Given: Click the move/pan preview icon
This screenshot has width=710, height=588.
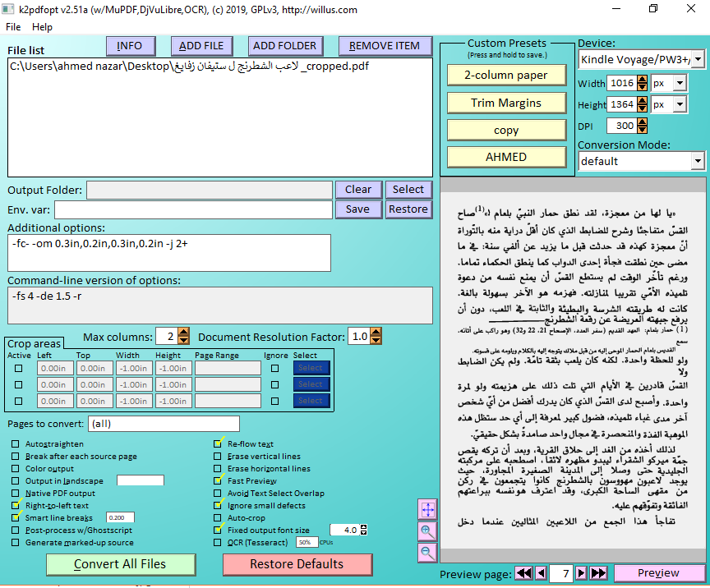Looking at the screenshot, I should tap(427, 510).
